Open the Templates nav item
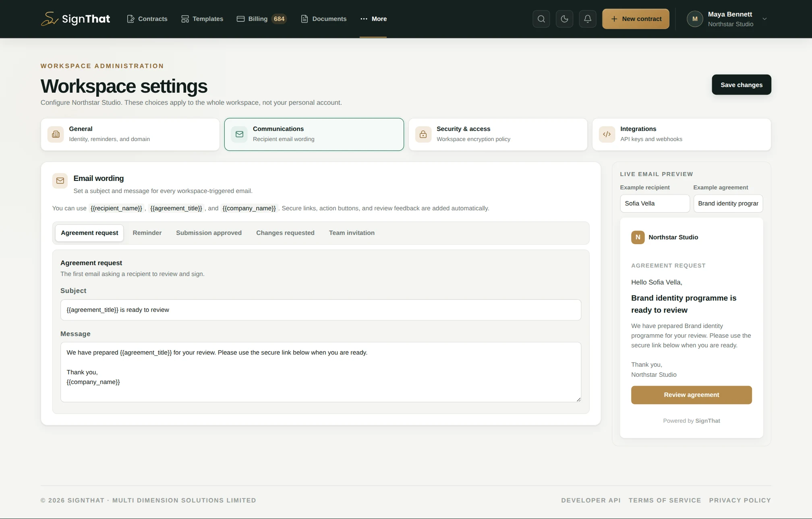Viewport: 812px width, 519px height. (202, 19)
